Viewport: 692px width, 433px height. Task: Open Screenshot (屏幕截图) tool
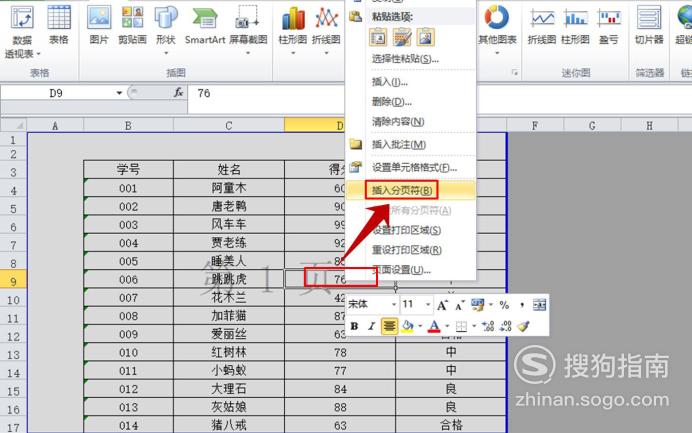248,30
